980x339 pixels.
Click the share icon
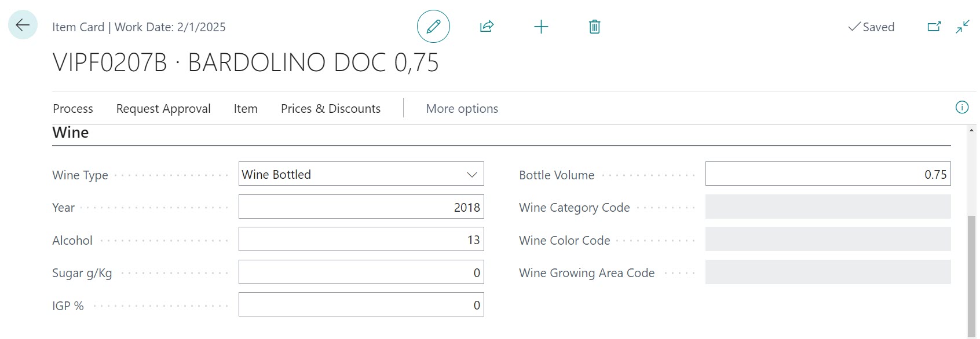click(487, 27)
